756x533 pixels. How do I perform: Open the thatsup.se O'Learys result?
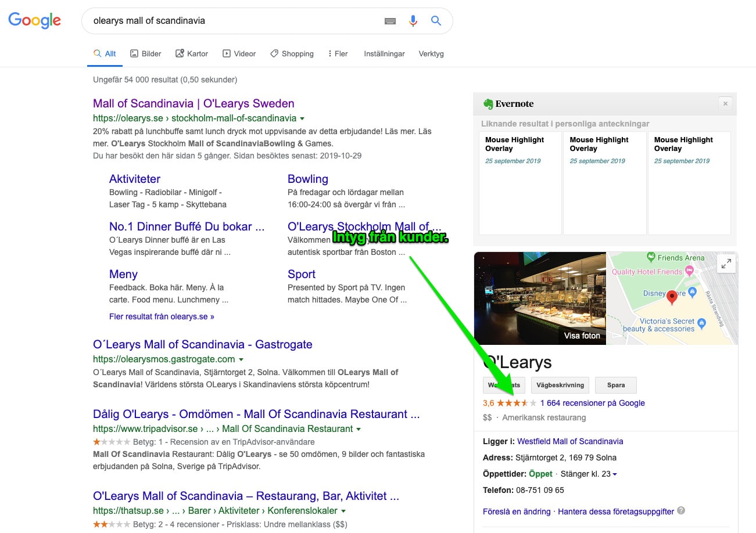(x=246, y=496)
